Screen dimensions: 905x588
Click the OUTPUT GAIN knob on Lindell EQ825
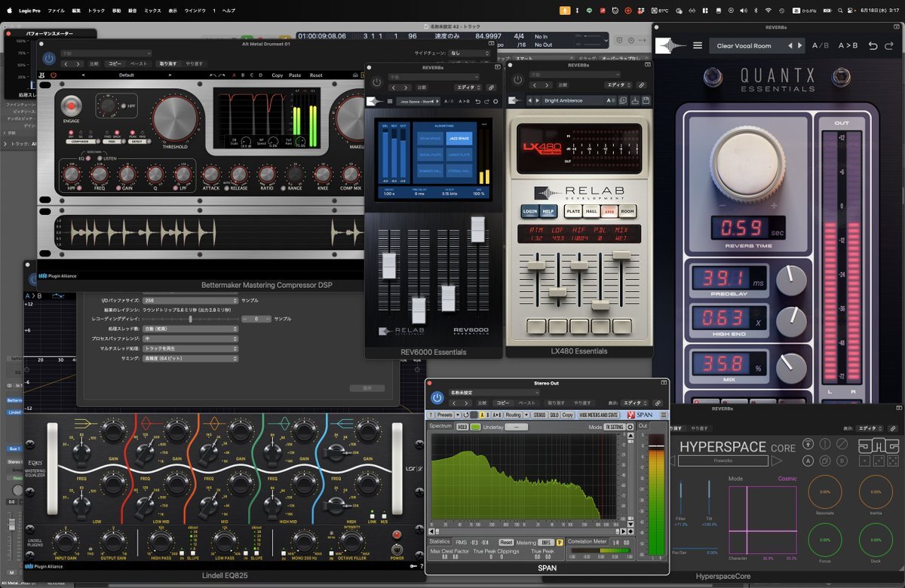coord(113,541)
